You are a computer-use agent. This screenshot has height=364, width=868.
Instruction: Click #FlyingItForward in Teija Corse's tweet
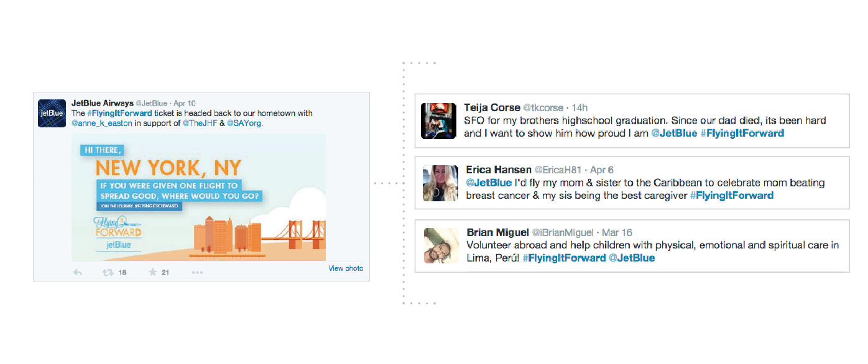click(x=742, y=133)
